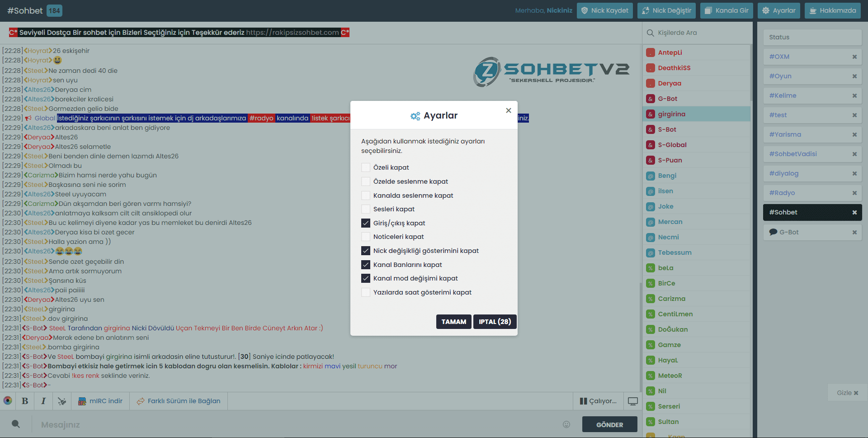Open Ayarlar from top bar
Image resolution: width=868 pixels, height=438 pixels.
[779, 10]
